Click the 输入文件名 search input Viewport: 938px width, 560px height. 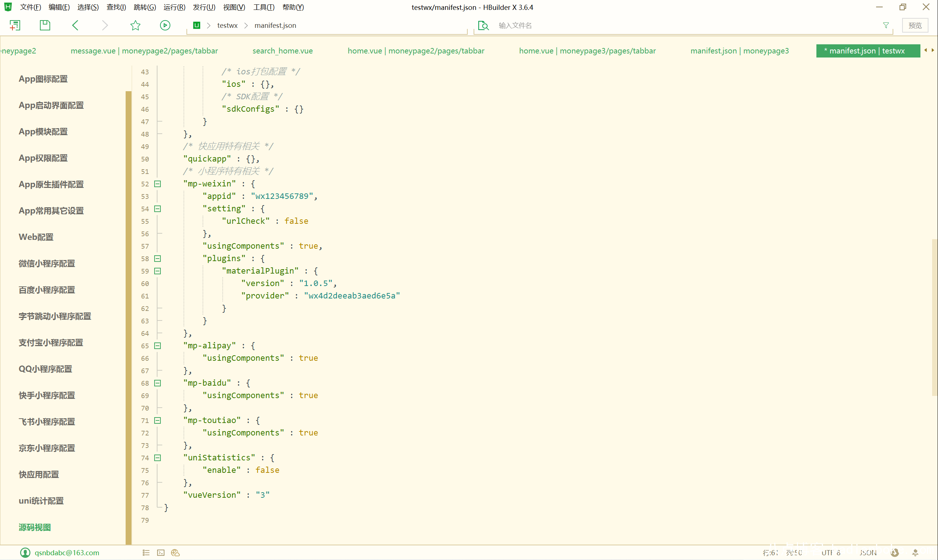point(683,25)
